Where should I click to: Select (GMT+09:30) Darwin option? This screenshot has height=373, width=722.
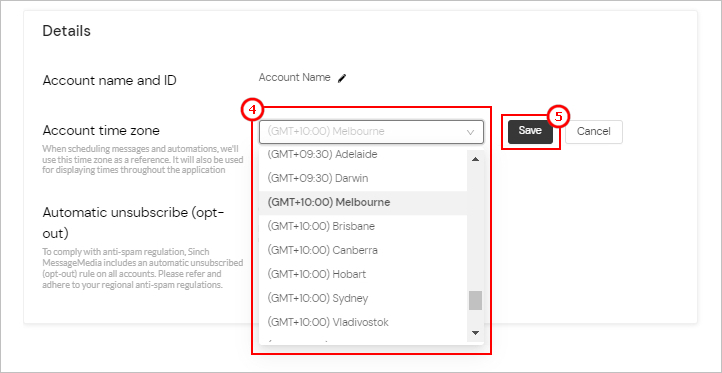click(363, 178)
